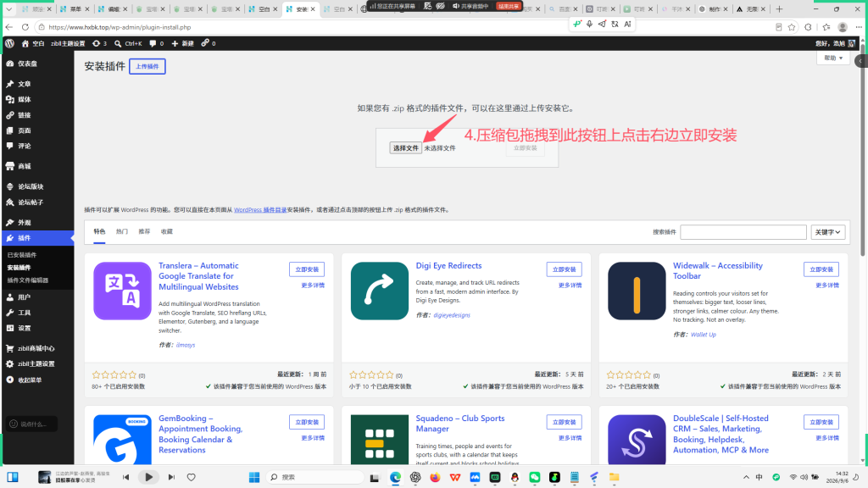The image size is (868, 488).
Task: Click the 新建 plus item in admin bar
Action: click(183, 43)
